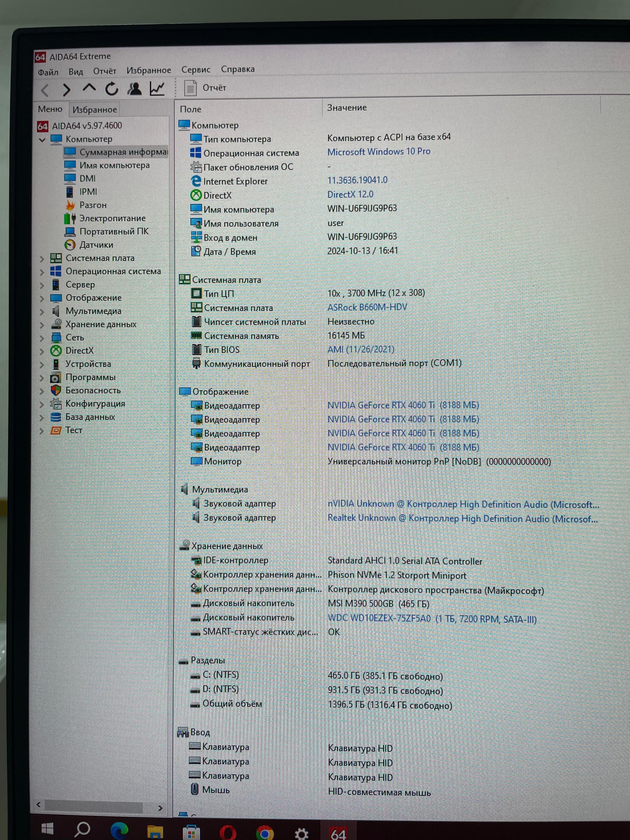630x840 pixels.
Task: Open the Windows Start button
Action: [x=47, y=829]
